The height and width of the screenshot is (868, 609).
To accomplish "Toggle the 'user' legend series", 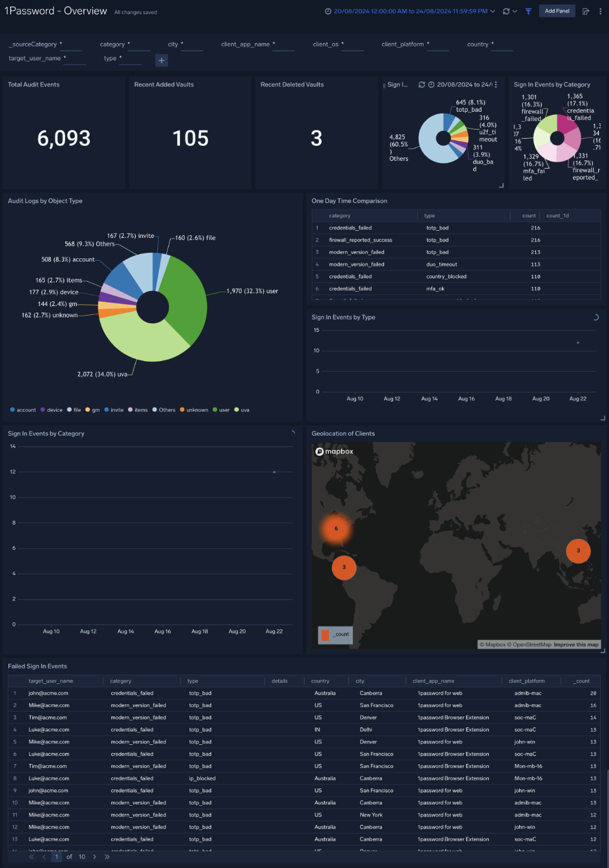I will (221, 410).
